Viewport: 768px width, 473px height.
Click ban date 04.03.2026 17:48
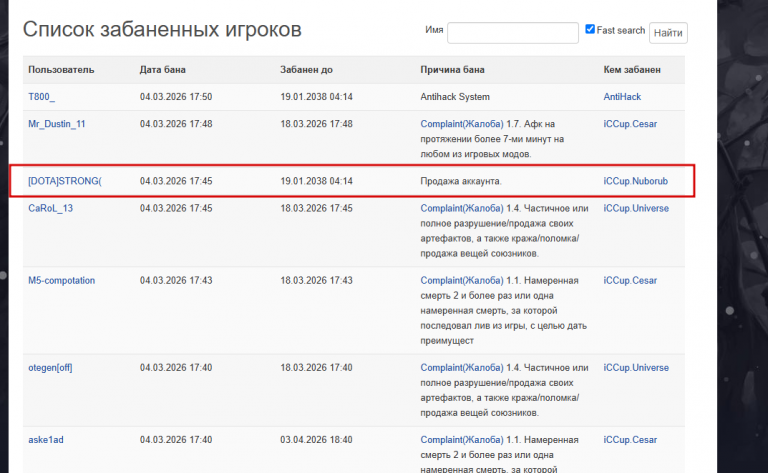coord(176,124)
